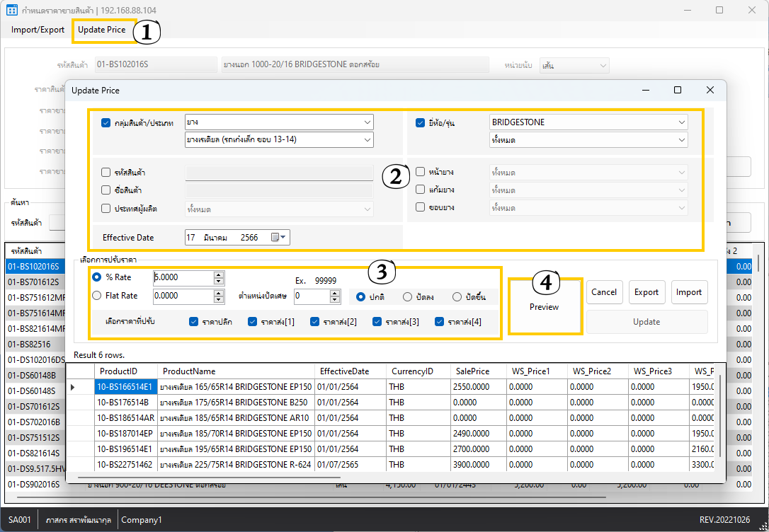
Task: Switch to the Import/Export tab
Action: (x=38, y=30)
